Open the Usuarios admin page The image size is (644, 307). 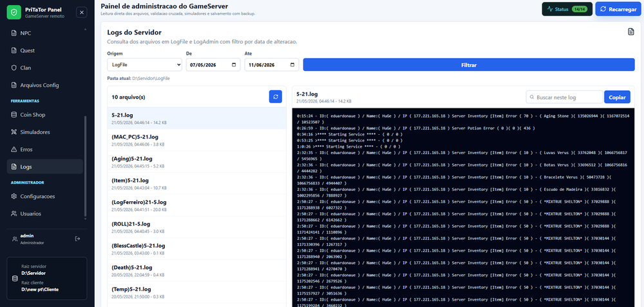45,213
